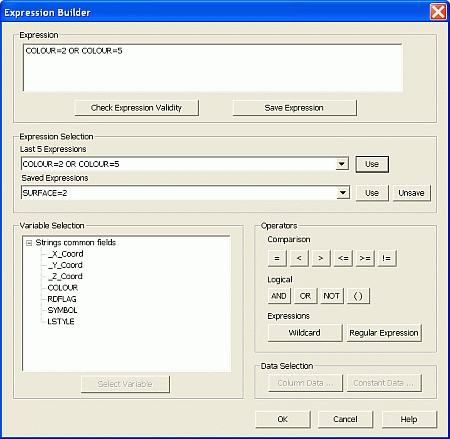
Task: Insert the greater-than-or-equal operator
Action: [x=365, y=258]
